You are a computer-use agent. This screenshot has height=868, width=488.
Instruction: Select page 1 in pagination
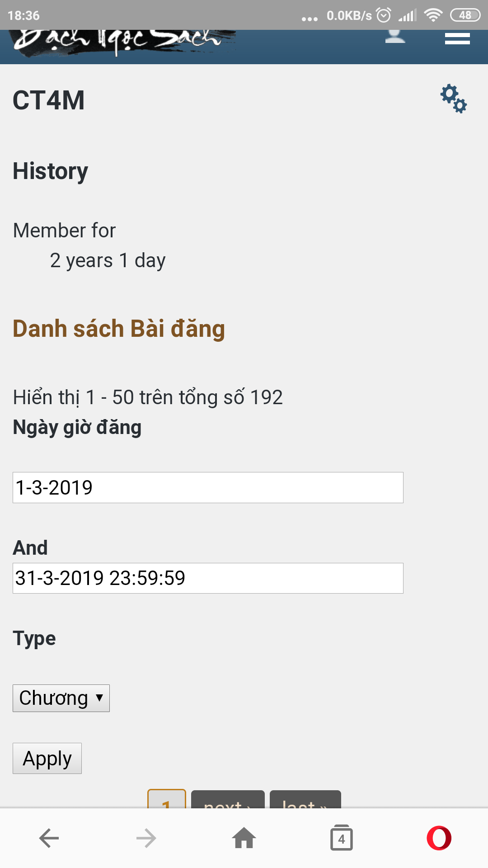coord(167,805)
